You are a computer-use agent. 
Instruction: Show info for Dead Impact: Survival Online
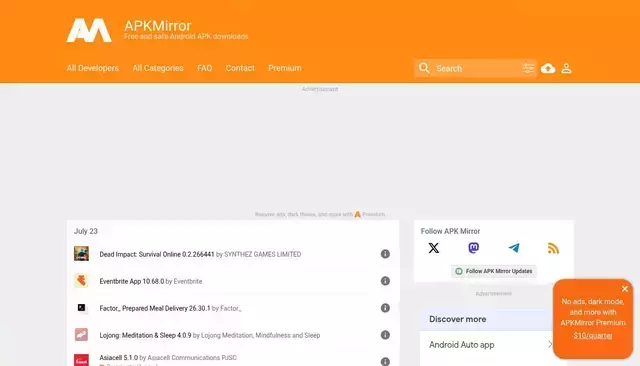pos(385,254)
